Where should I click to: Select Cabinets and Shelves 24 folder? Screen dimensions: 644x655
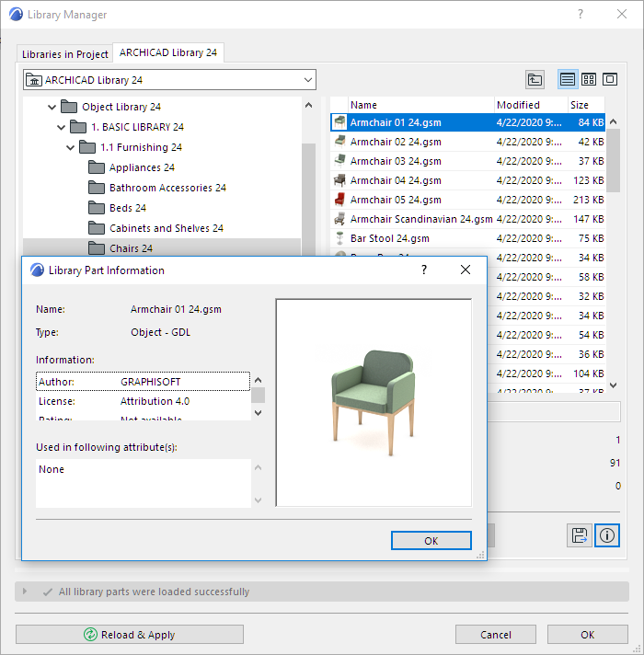pyautogui.click(x=167, y=228)
